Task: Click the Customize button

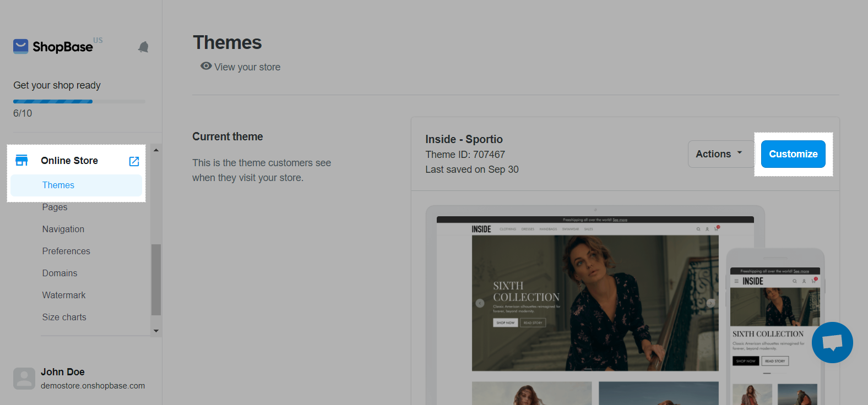Action: click(793, 154)
